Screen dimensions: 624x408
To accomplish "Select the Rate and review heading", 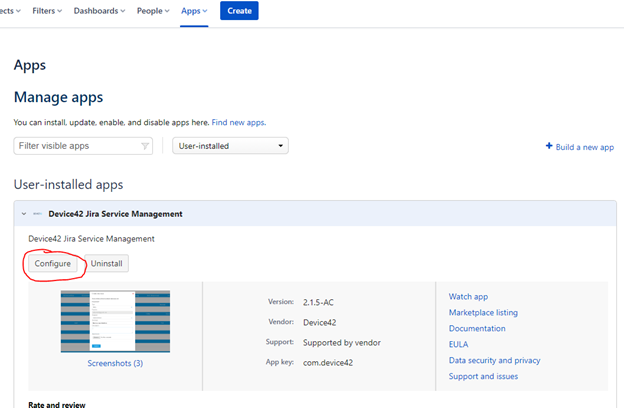I will click(57, 404).
